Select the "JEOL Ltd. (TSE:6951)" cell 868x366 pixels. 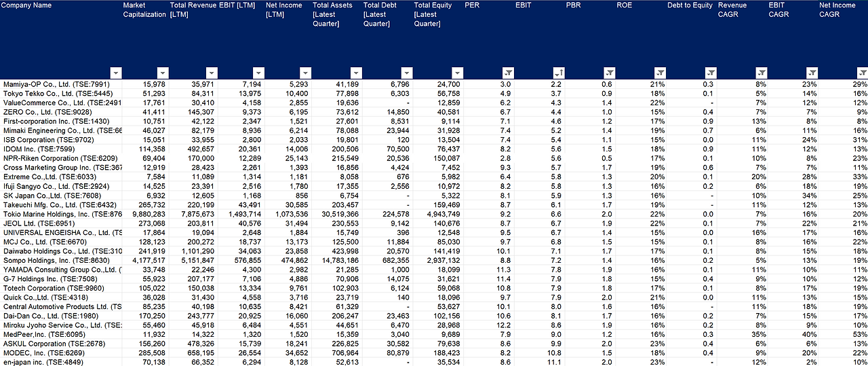tap(61, 223)
